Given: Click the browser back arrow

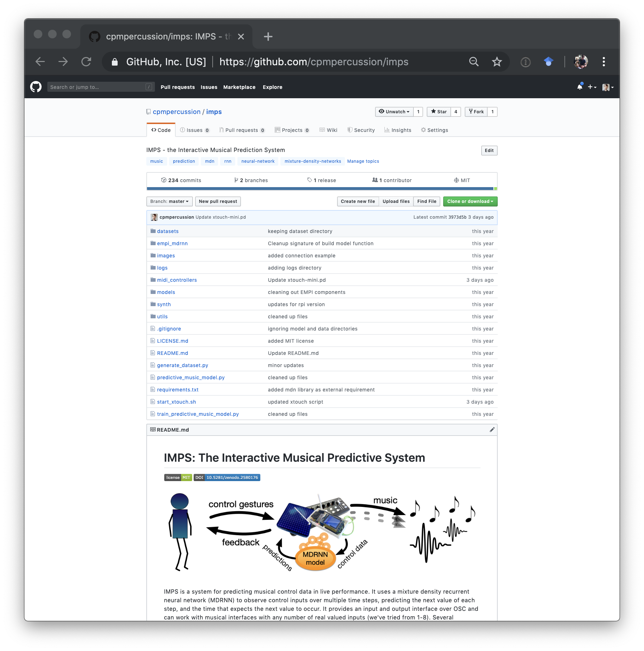Looking at the screenshot, I should [x=40, y=62].
